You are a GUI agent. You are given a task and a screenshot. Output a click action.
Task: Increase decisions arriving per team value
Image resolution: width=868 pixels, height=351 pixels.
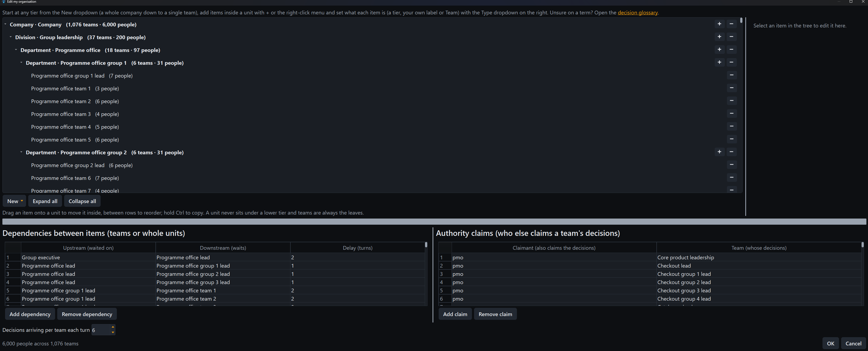tap(113, 327)
